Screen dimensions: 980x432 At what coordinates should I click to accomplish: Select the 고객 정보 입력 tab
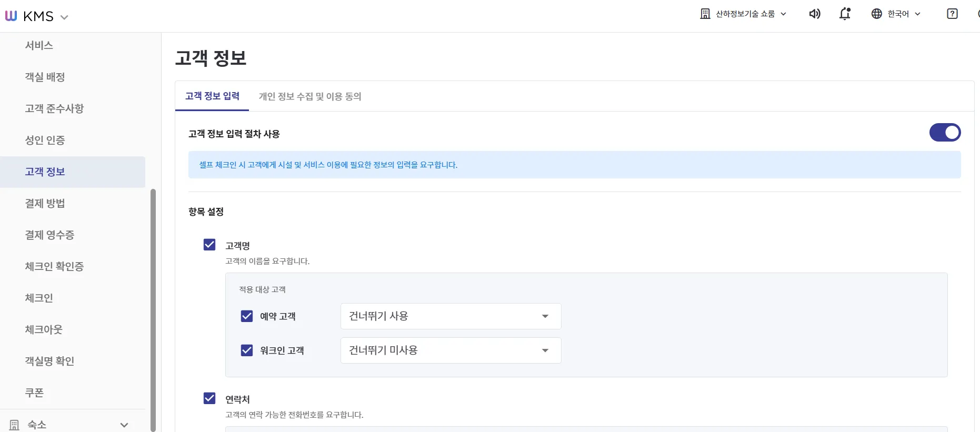212,96
